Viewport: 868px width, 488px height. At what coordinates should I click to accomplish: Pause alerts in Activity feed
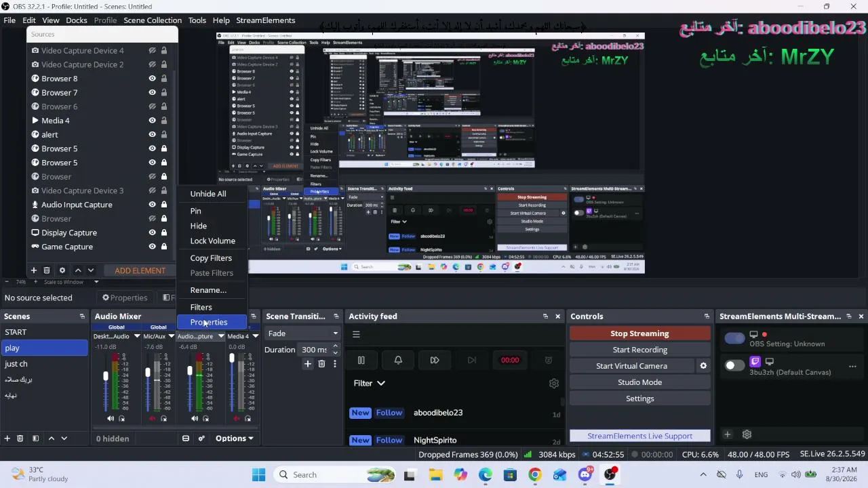[361, 360]
